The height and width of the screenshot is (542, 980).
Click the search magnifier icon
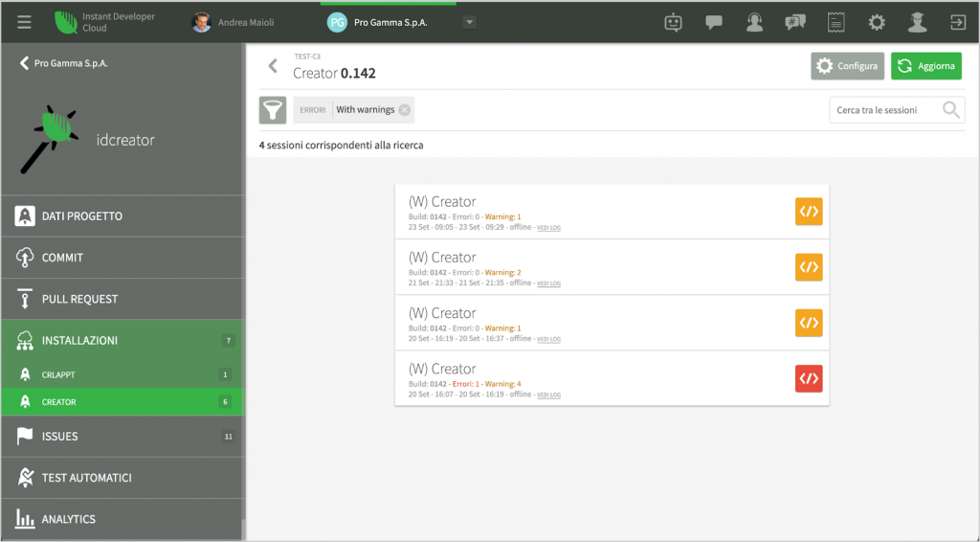point(951,110)
